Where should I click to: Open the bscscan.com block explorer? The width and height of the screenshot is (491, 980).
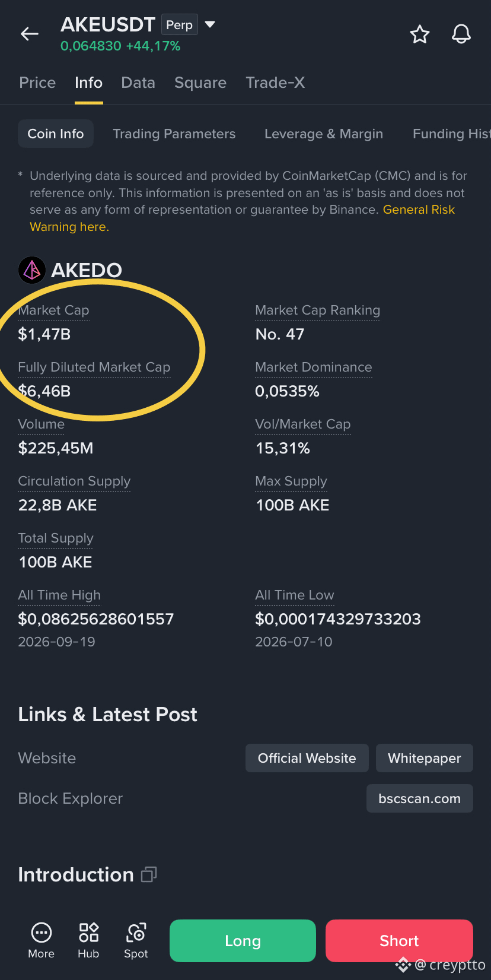pos(420,798)
